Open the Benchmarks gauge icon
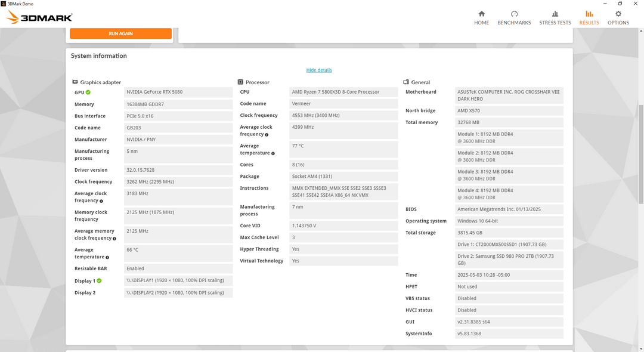This screenshot has width=644, height=352. pos(514,14)
